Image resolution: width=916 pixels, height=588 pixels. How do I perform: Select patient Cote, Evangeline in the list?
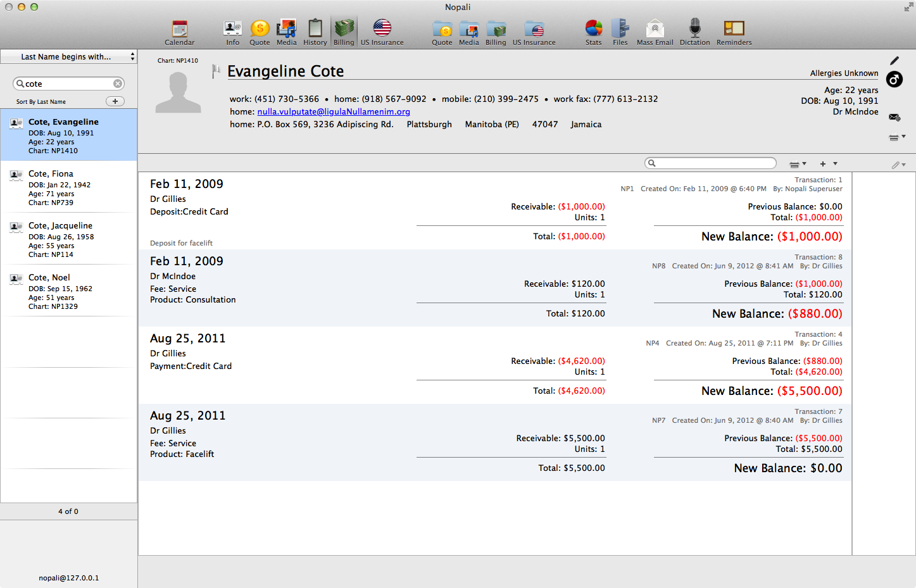tap(68, 135)
